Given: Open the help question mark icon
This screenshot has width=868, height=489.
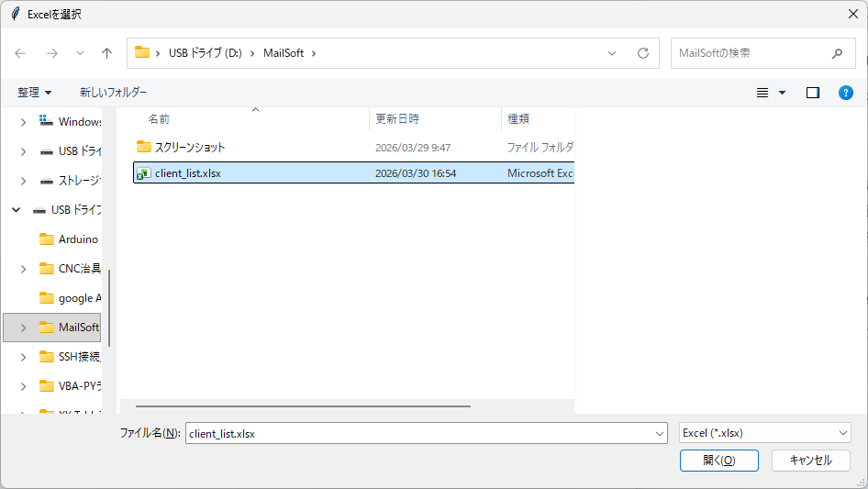Looking at the screenshot, I should coord(846,93).
